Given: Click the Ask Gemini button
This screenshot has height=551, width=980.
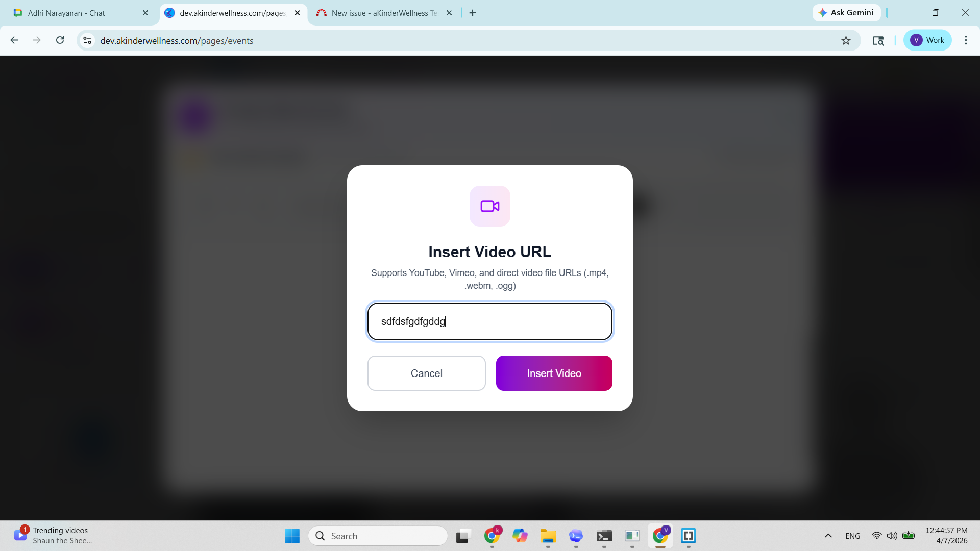Looking at the screenshot, I should tap(846, 13).
